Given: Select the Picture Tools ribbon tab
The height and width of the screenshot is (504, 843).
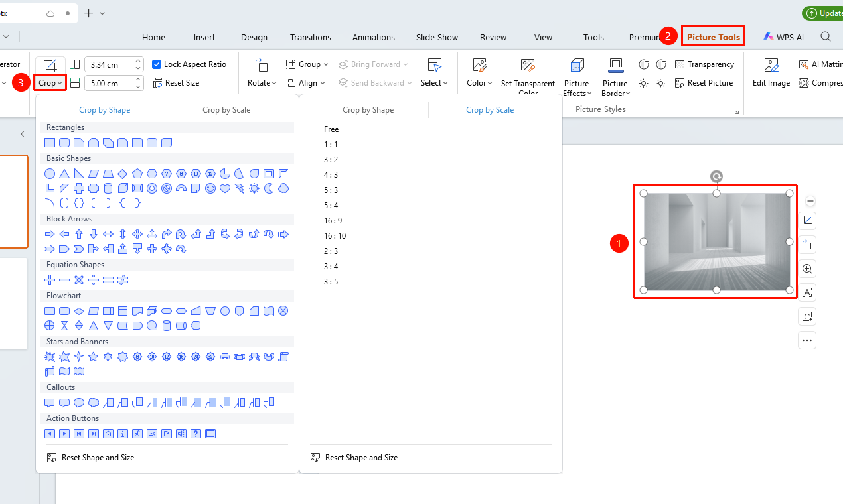Looking at the screenshot, I should point(714,37).
